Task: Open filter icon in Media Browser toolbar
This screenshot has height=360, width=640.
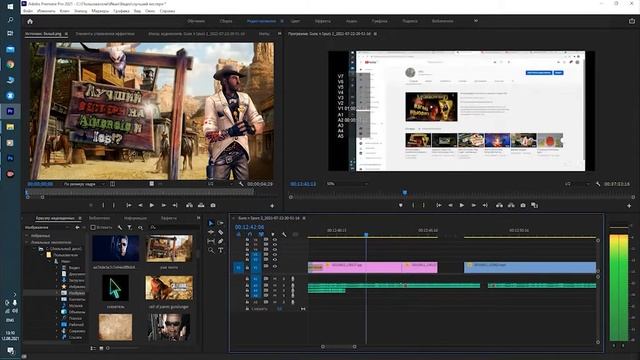Action: coord(130,227)
